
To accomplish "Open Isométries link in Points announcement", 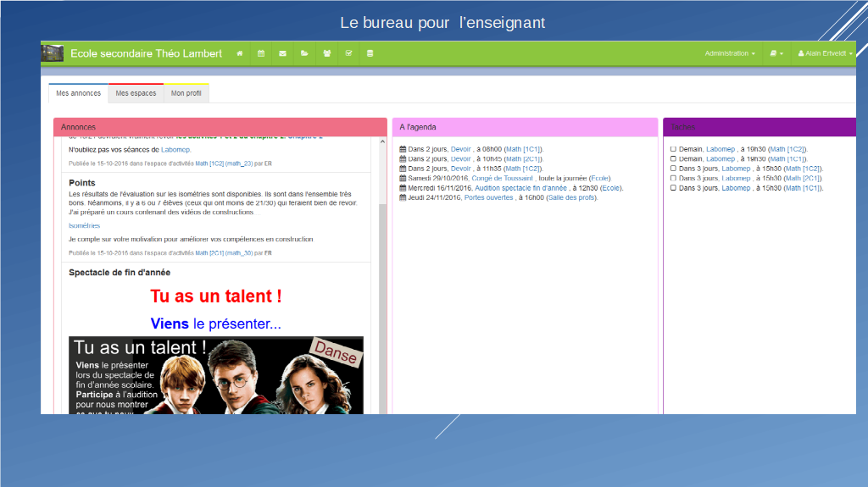I will pos(84,226).
